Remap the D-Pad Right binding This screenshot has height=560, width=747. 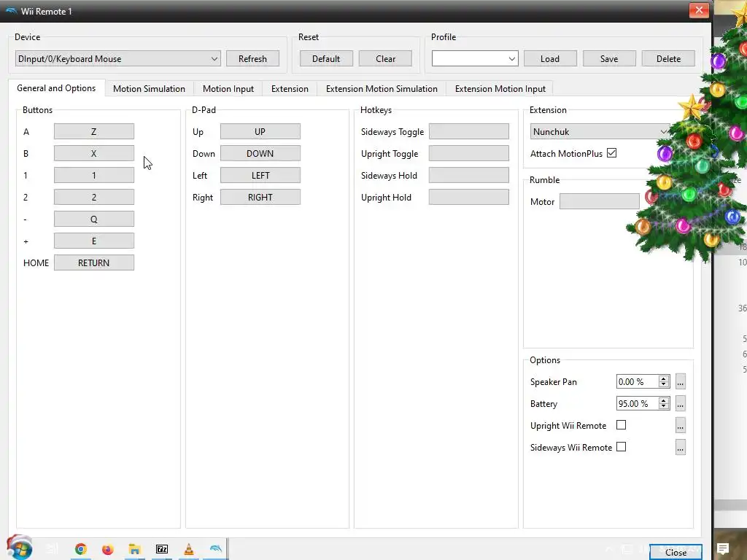click(260, 197)
